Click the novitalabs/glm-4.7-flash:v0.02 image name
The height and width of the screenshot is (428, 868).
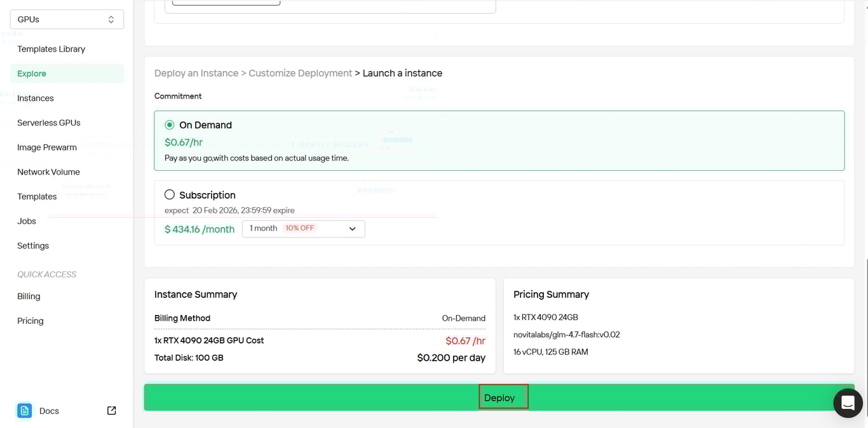(x=567, y=335)
